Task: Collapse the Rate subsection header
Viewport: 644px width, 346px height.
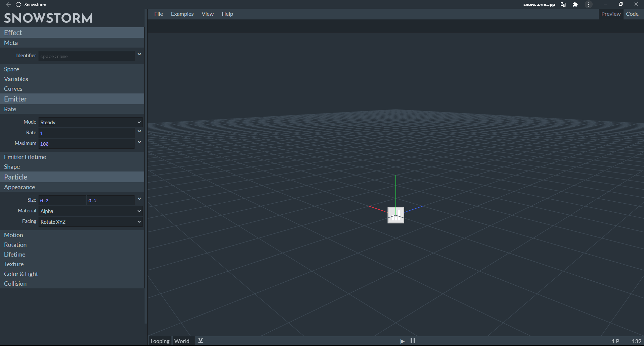Action: click(72, 109)
